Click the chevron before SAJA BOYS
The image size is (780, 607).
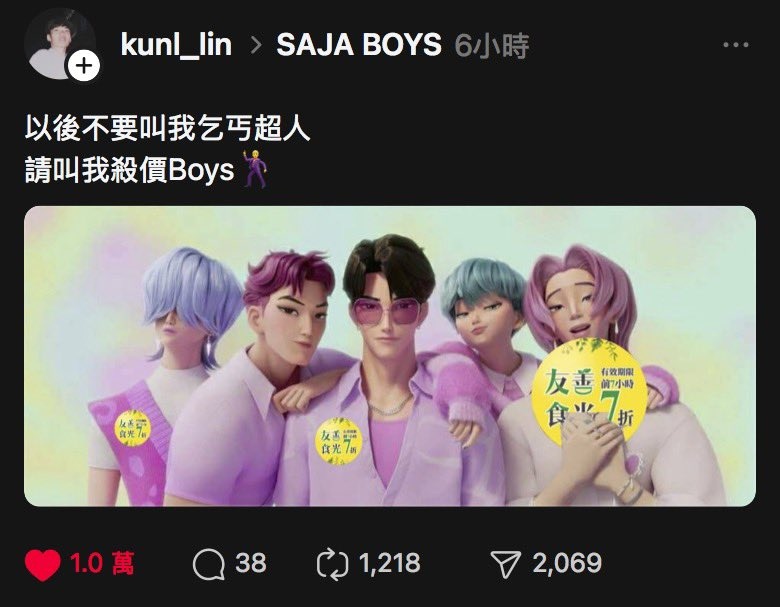[256, 45]
